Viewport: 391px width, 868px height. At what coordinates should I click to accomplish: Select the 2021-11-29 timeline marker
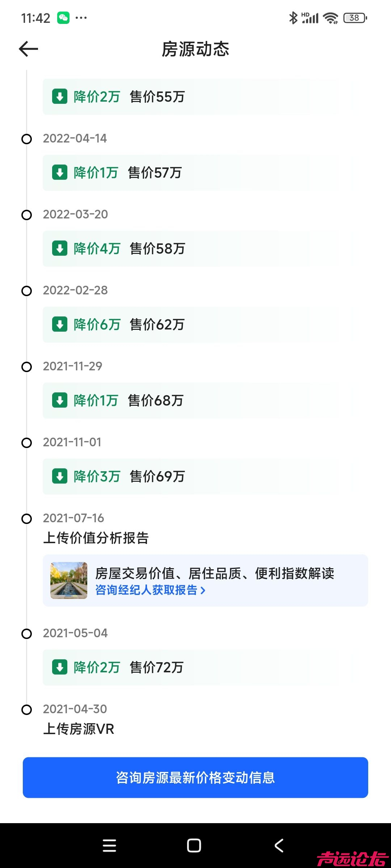pyautogui.click(x=26, y=367)
